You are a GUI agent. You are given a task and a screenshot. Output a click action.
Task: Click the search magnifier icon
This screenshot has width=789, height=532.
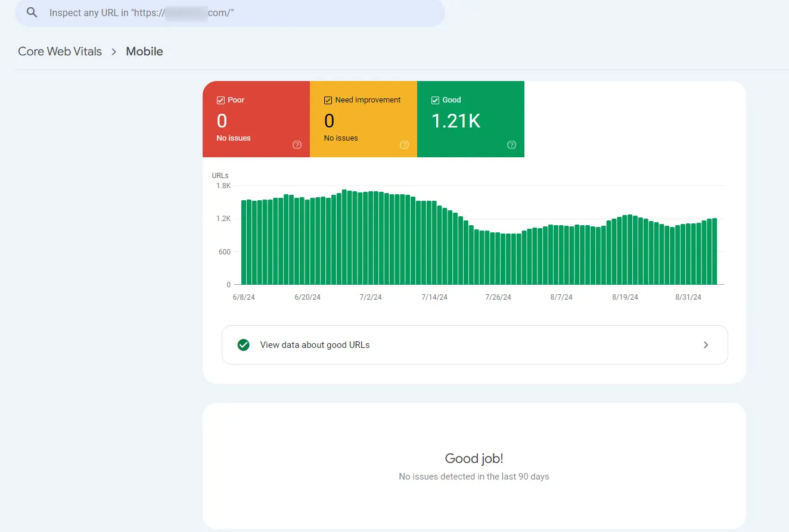32,13
